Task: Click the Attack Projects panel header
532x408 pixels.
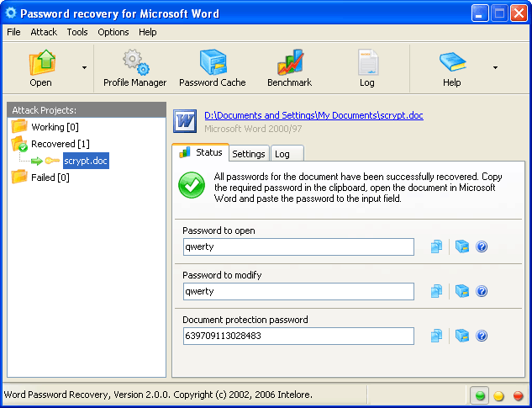Action: click(x=87, y=110)
